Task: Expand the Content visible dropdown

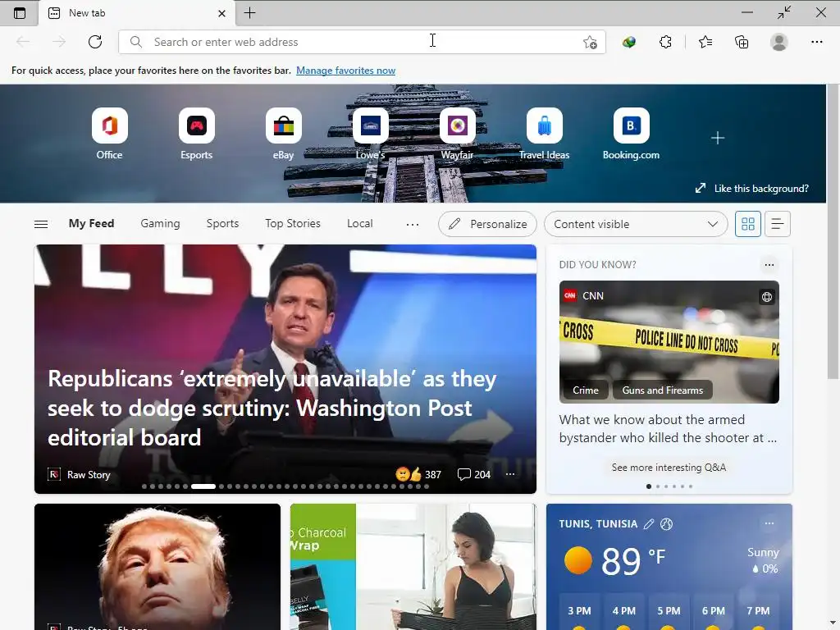Action: pos(636,224)
